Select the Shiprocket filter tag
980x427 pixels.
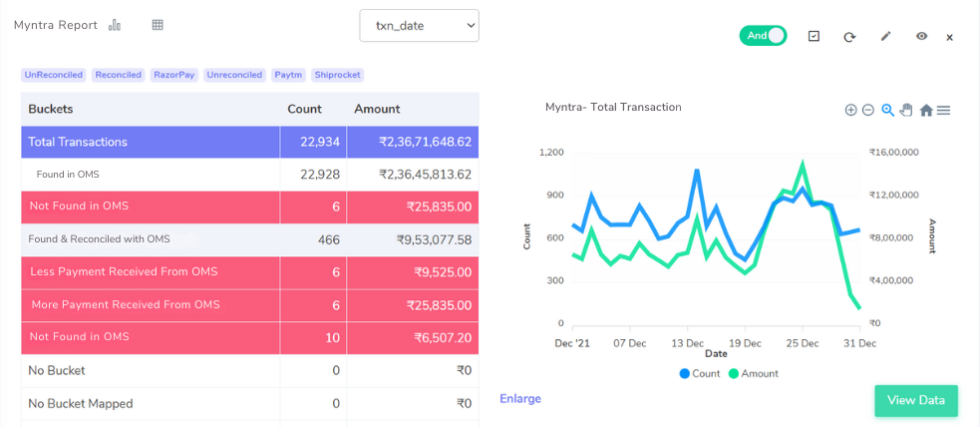tap(338, 75)
